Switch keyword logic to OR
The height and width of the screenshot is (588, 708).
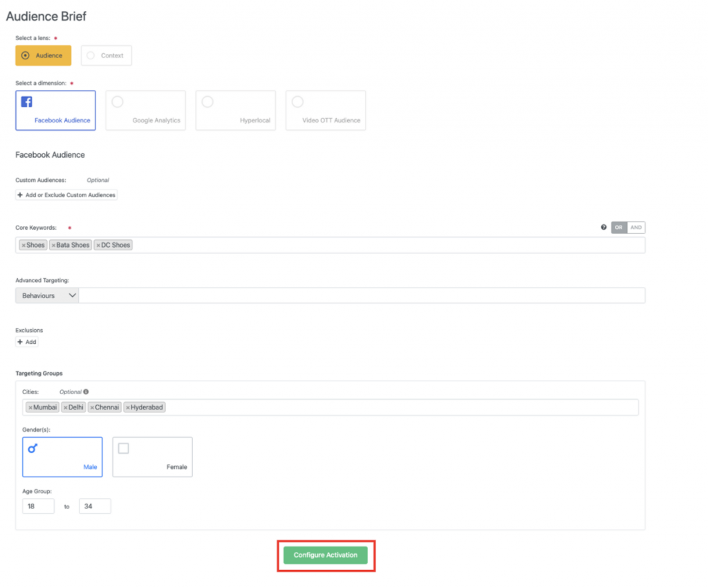[x=619, y=228]
